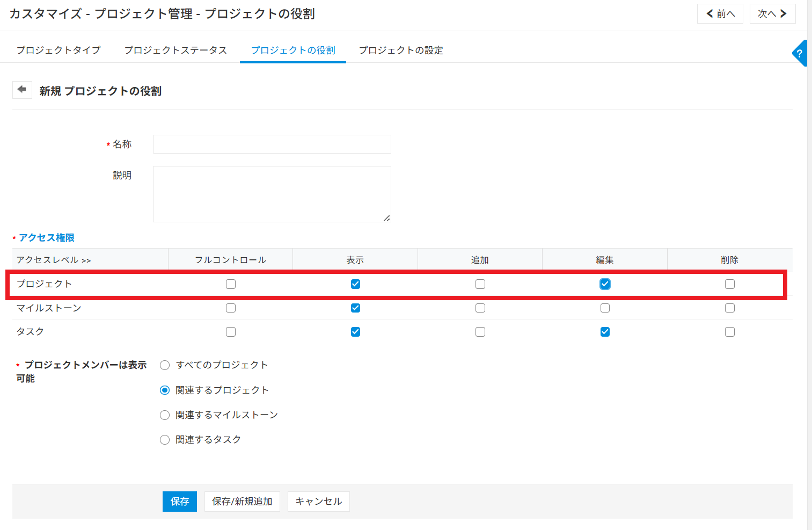Click the 保存 button
812x530 pixels.
[180, 502]
